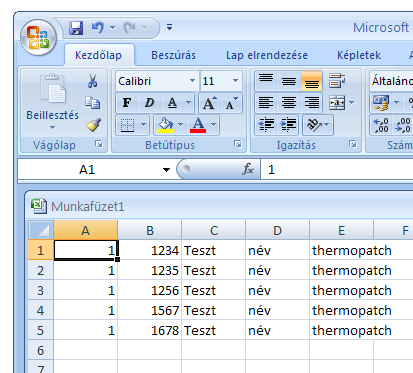Select column D header
This screenshot has width=413, height=373.
click(277, 230)
